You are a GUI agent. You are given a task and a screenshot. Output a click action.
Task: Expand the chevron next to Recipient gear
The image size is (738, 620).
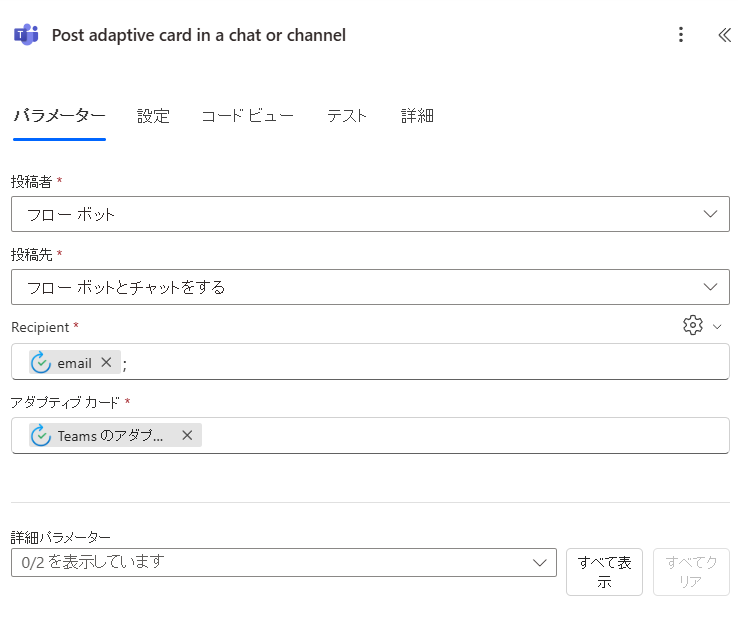pyautogui.click(x=717, y=327)
